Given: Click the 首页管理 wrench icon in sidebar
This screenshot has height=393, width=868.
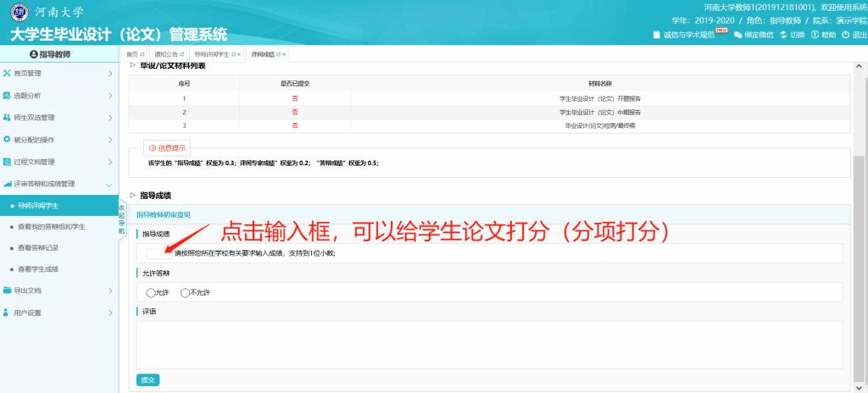Looking at the screenshot, I should 7,74.
